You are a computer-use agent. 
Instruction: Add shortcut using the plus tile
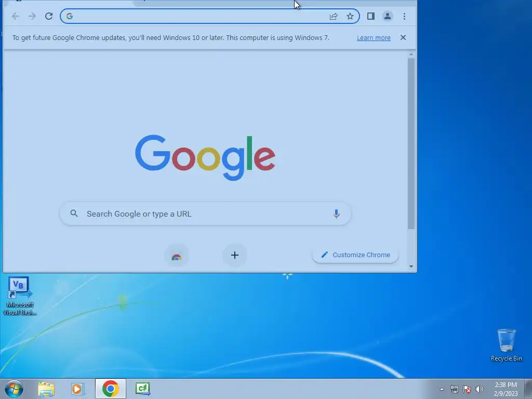[234, 255]
